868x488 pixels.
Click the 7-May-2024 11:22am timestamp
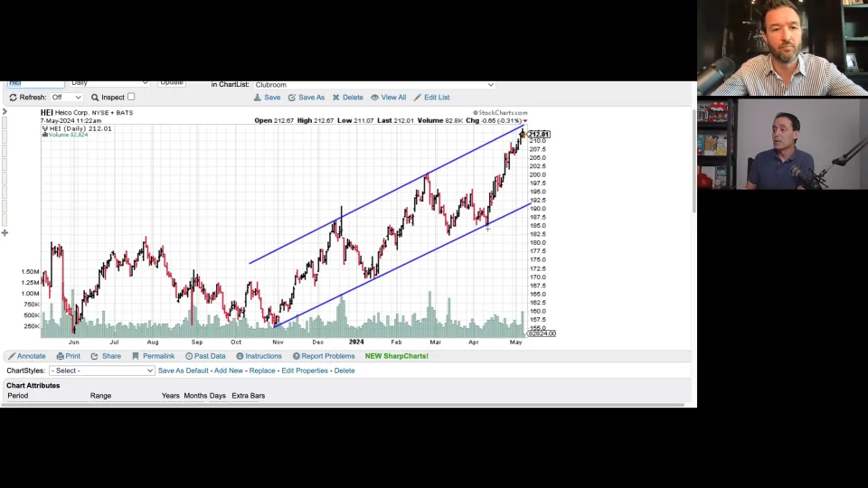[71, 120]
